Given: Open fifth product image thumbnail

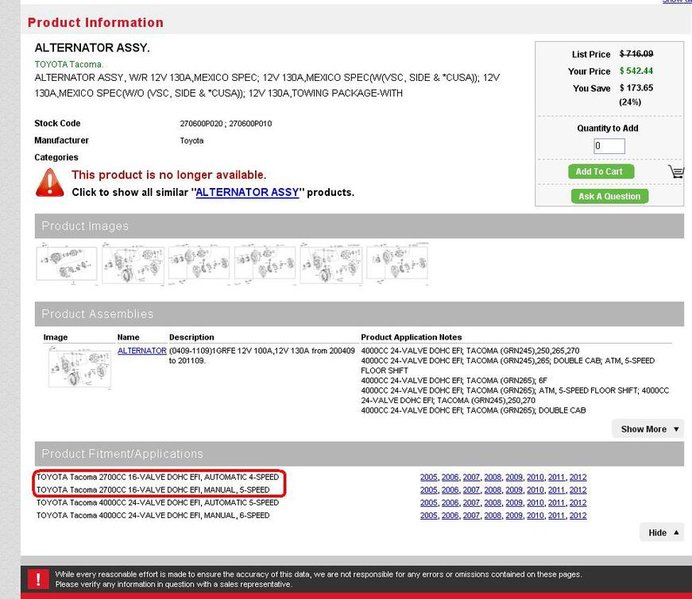Looking at the screenshot, I should [x=331, y=264].
